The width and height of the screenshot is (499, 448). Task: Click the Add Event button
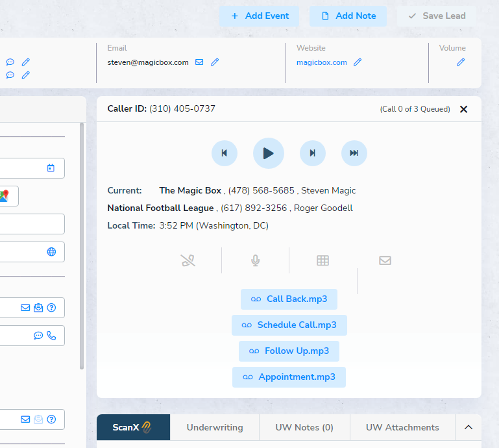click(x=259, y=16)
